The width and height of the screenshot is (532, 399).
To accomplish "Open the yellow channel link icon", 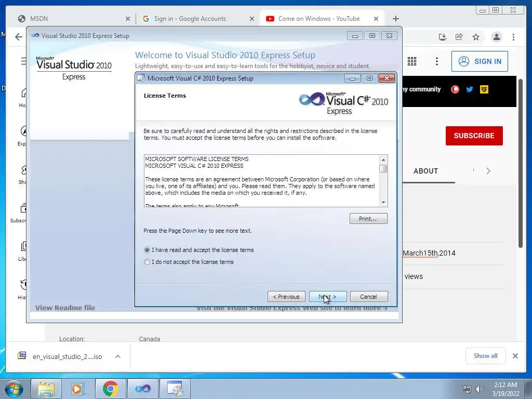I will point(484,89).
